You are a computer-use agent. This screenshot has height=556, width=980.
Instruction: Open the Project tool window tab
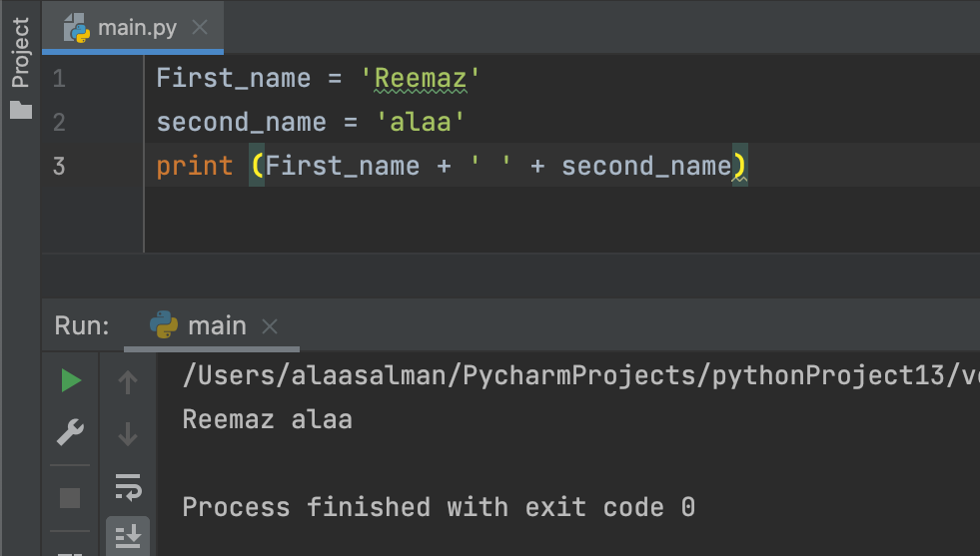21,53
